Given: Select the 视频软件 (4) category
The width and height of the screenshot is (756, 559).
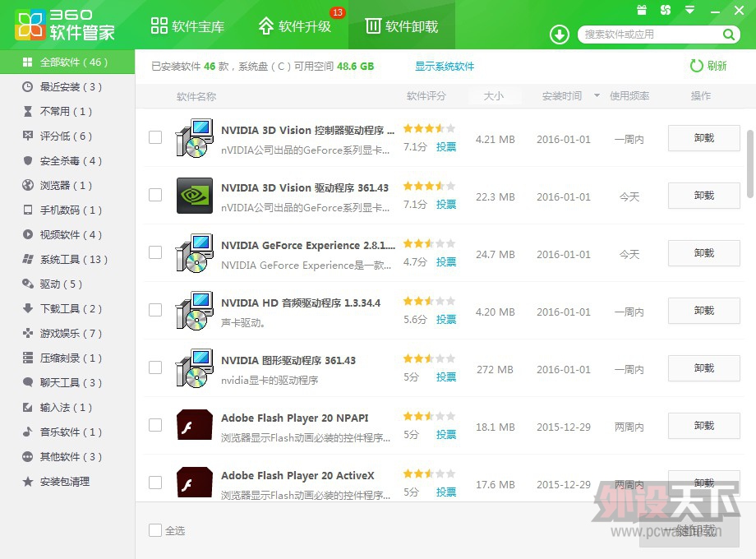Looking at the screenshot, I should [x=67, y=234].
